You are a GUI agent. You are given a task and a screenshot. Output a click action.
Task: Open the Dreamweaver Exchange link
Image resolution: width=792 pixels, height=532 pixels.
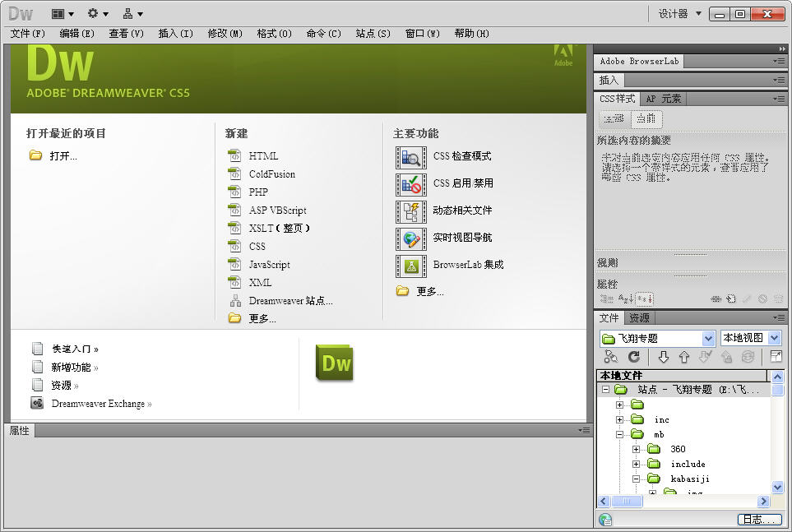pyautogui.click(x=101, y=404)
